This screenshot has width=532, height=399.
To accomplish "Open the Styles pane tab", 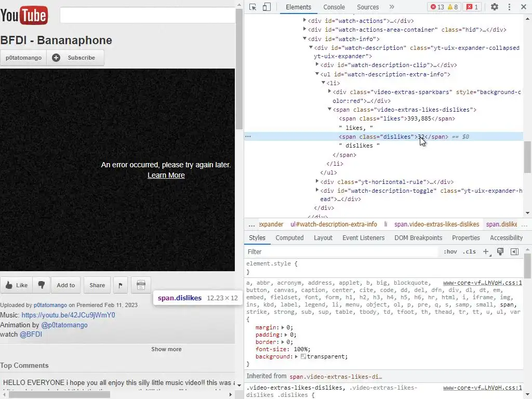I will tap(257, 238).
